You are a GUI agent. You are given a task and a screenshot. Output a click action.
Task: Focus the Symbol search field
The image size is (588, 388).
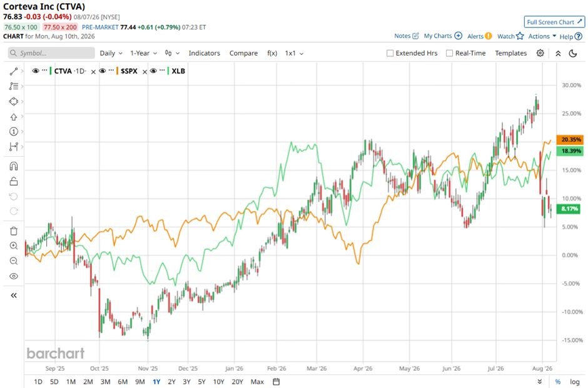click(51, 53)
